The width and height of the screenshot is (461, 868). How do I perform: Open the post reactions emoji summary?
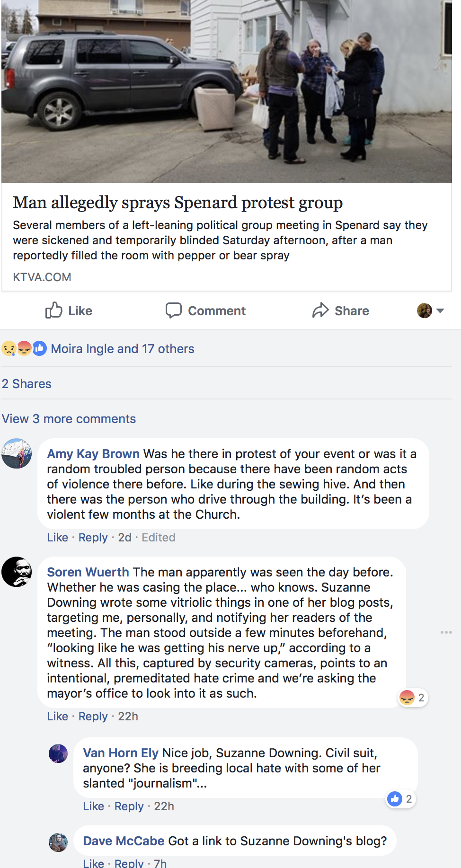tap(24, 349)
